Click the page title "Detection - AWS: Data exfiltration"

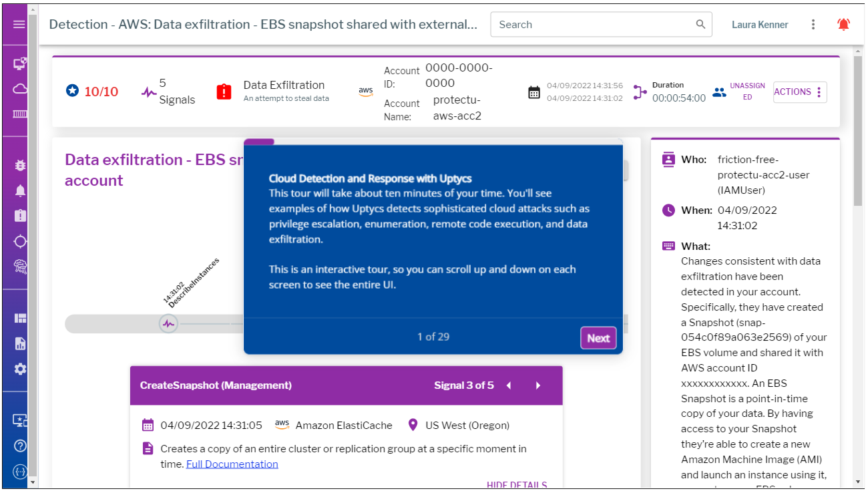coord(263,25)
